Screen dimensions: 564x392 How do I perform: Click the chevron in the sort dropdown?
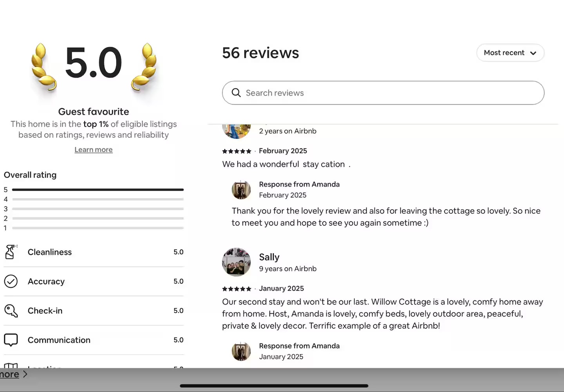pyautogui.click(x=533, y=53)
